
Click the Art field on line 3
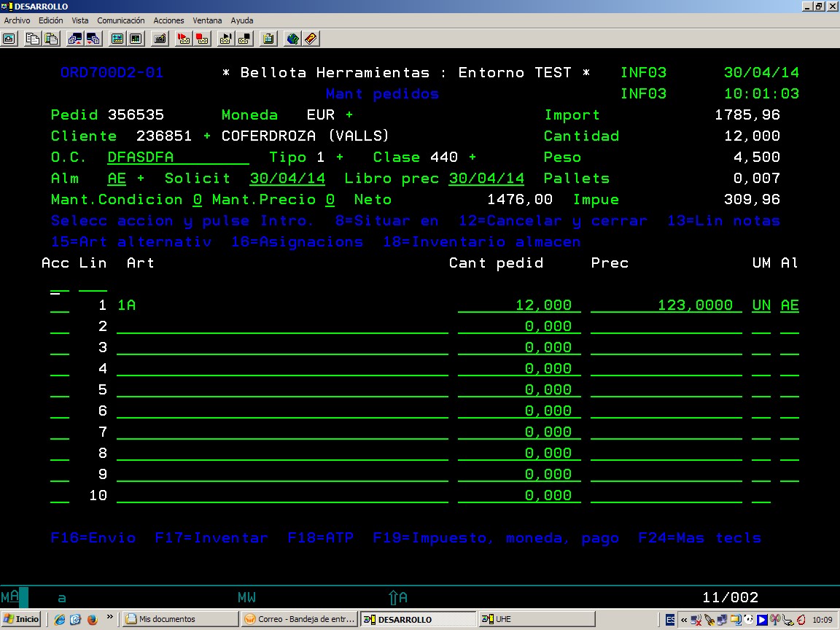(282, 348)
